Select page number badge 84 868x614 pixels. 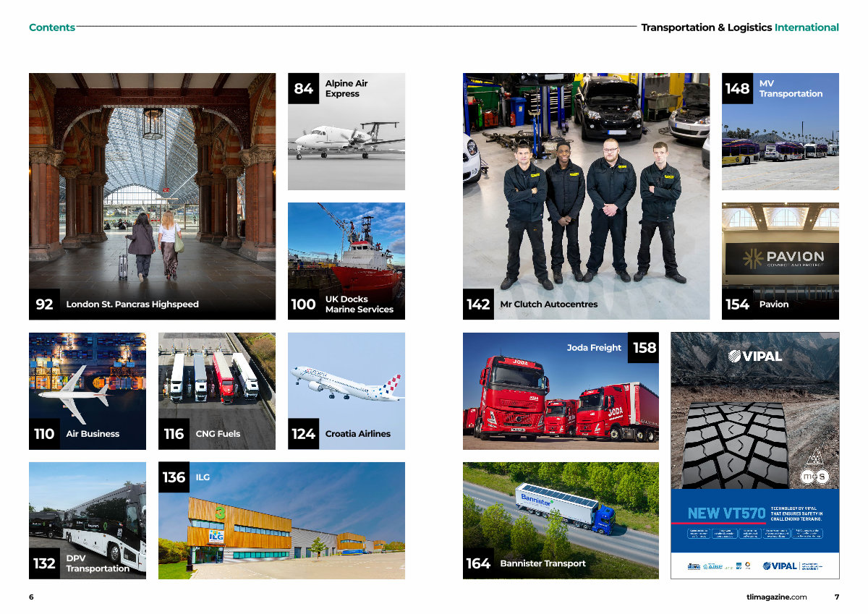[303, 88]
